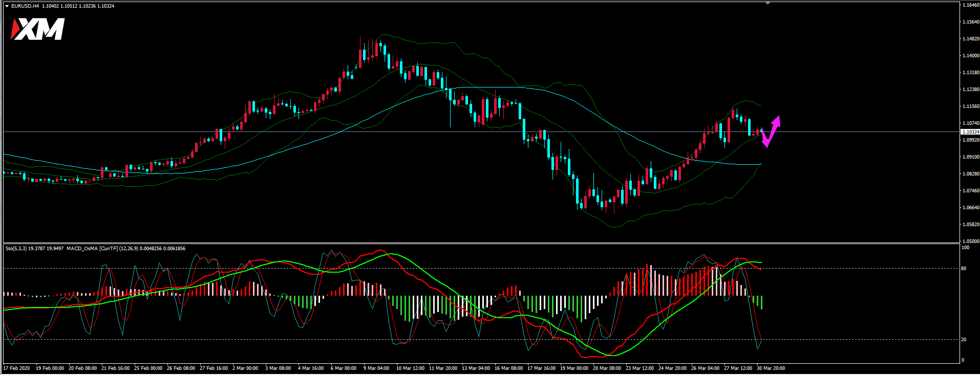Click the 17 Feb 2020 date label
Image resolution: width=980 pixels, height=375 pixels.
(x=17, y=368)
